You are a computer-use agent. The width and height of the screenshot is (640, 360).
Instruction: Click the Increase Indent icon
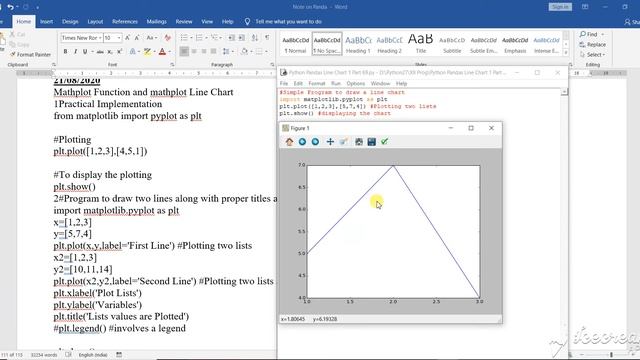coord(242,38)
